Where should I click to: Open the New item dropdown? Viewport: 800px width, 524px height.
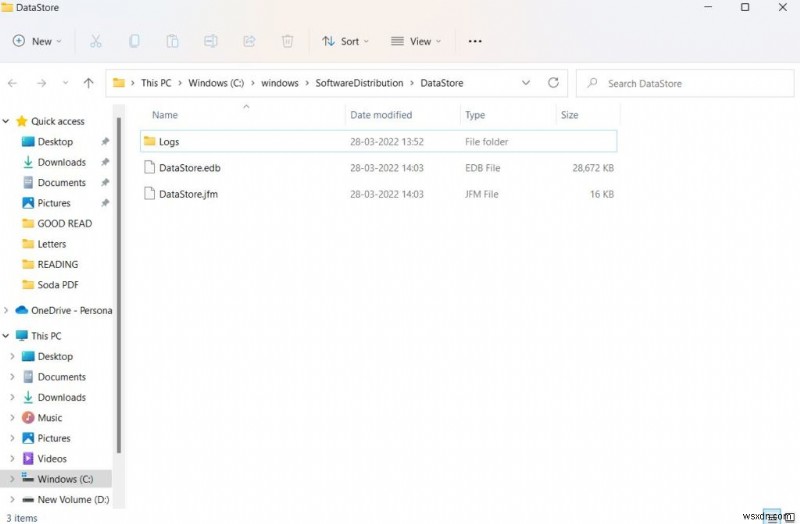[37, 41]
